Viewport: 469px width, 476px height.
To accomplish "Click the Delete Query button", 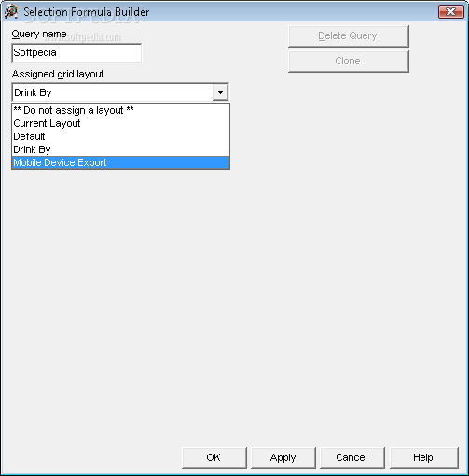I will (x=349, y=36).
